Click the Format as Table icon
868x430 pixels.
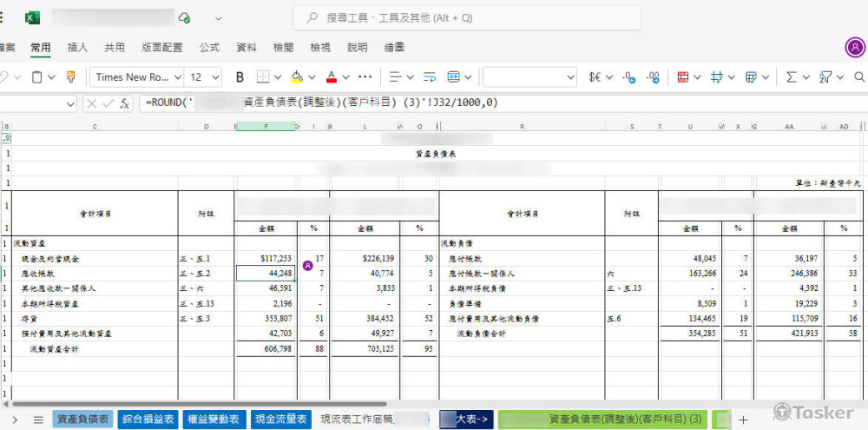point(751,77)
